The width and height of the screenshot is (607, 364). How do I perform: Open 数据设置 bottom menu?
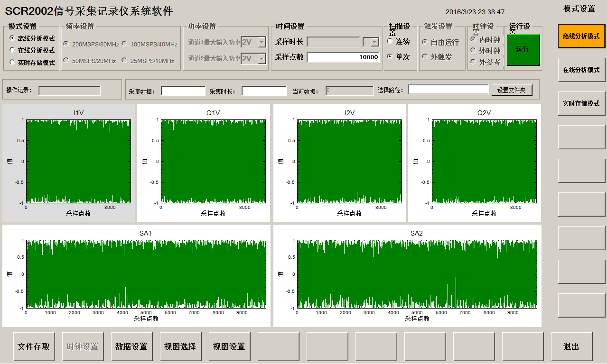point(131,346)
